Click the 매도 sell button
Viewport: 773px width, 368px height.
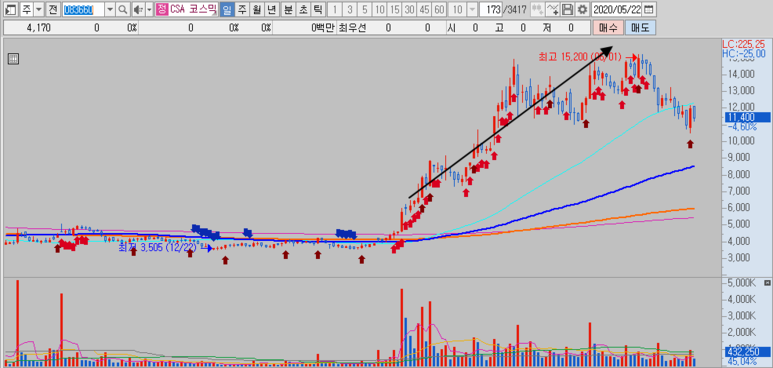point(640,28)
